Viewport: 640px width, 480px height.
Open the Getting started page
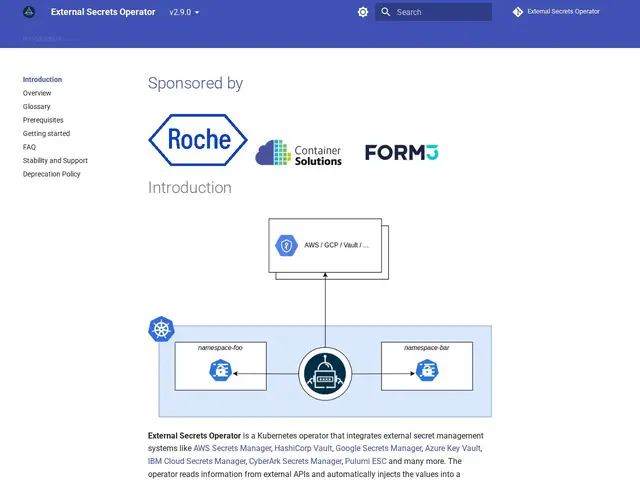47,133
